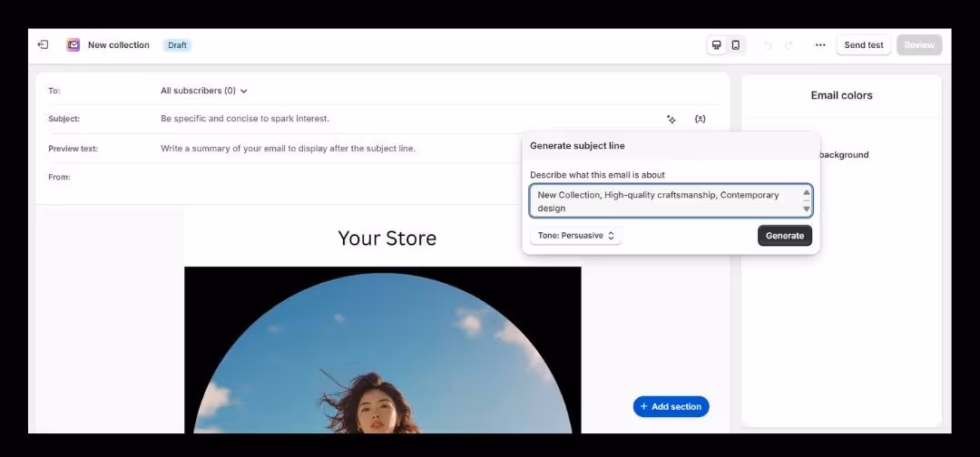Click the New collection title
The image size is (980, 457).
pyautogui.click(x=119, y=45)
